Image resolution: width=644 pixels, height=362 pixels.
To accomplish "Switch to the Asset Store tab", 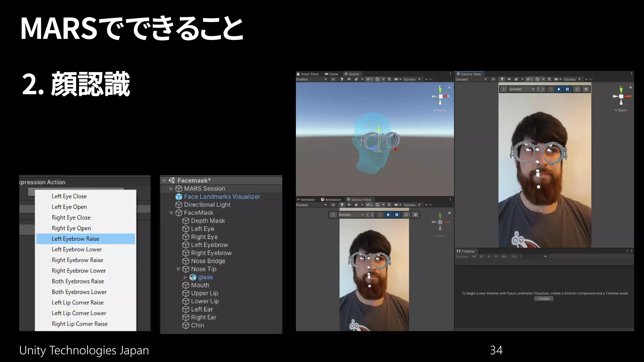I will point(308,74).
